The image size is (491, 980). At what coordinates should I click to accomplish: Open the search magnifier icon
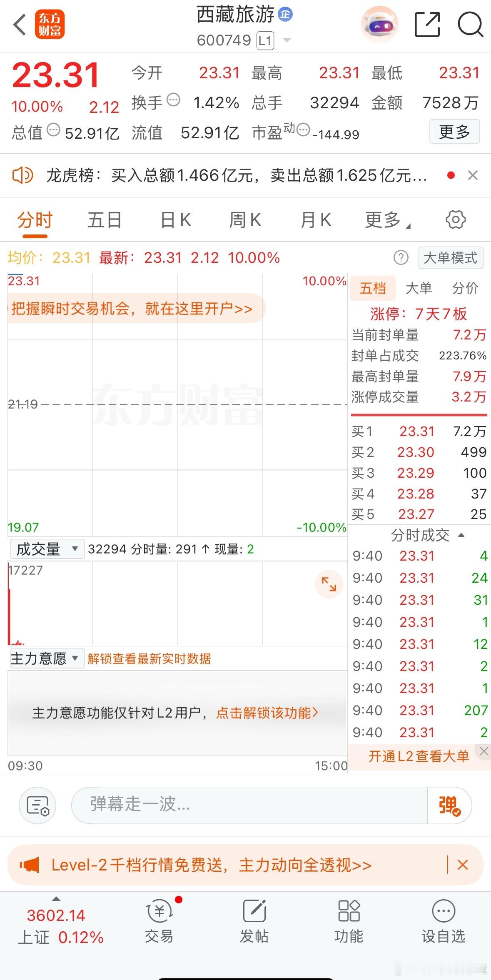click(x=470, y=25)
